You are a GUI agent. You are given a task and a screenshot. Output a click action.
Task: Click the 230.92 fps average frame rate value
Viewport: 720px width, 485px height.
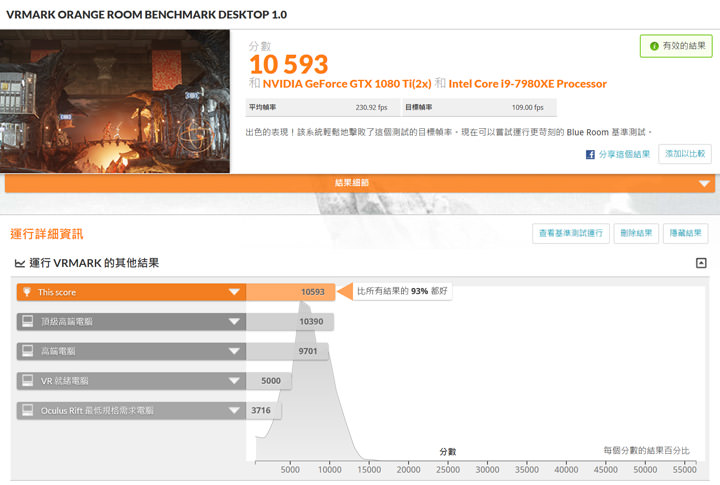pos(371,107)
